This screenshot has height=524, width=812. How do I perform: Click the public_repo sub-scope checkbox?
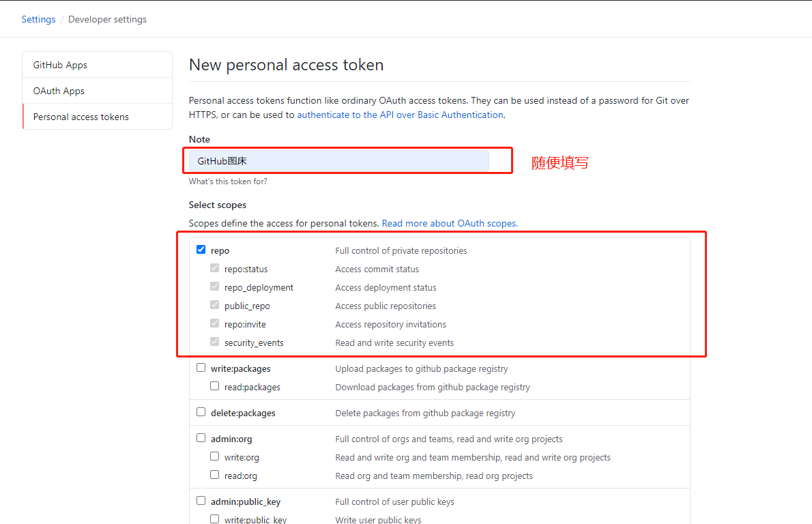coord(214,305)
